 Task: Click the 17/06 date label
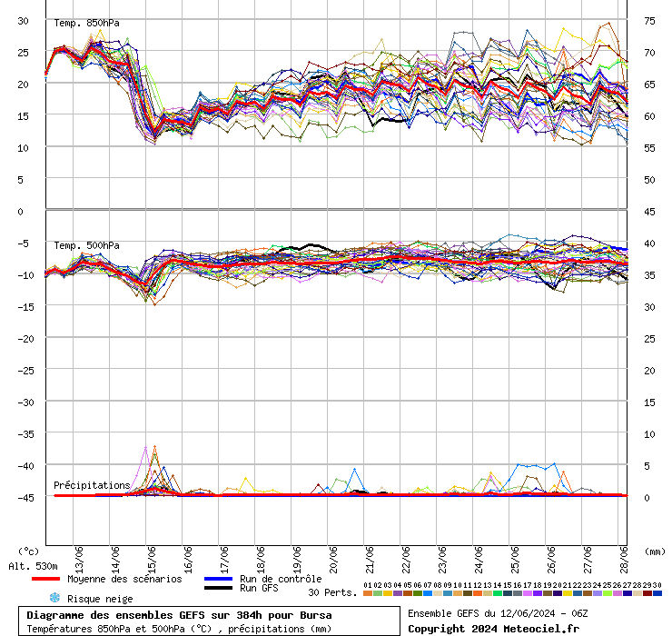[224, 560]
